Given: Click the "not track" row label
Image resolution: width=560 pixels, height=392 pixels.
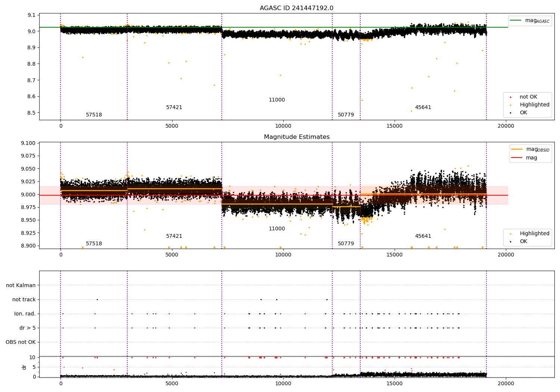Looking at the screenshot, I should (x=24, y=299).
